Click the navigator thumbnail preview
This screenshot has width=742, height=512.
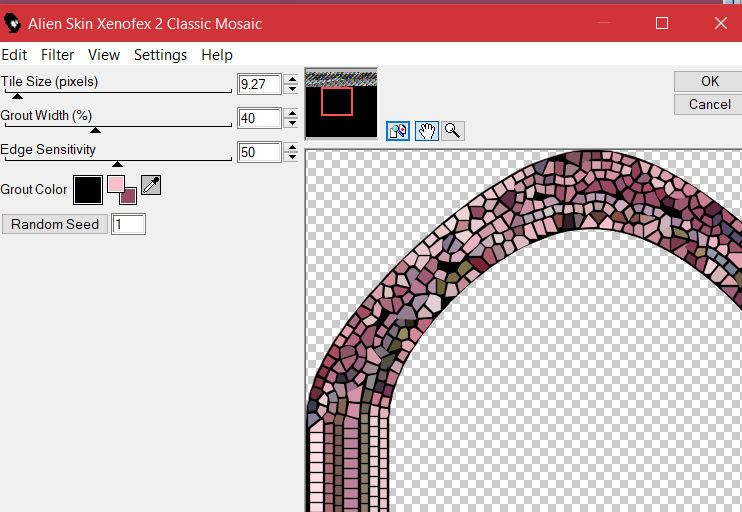341,104
